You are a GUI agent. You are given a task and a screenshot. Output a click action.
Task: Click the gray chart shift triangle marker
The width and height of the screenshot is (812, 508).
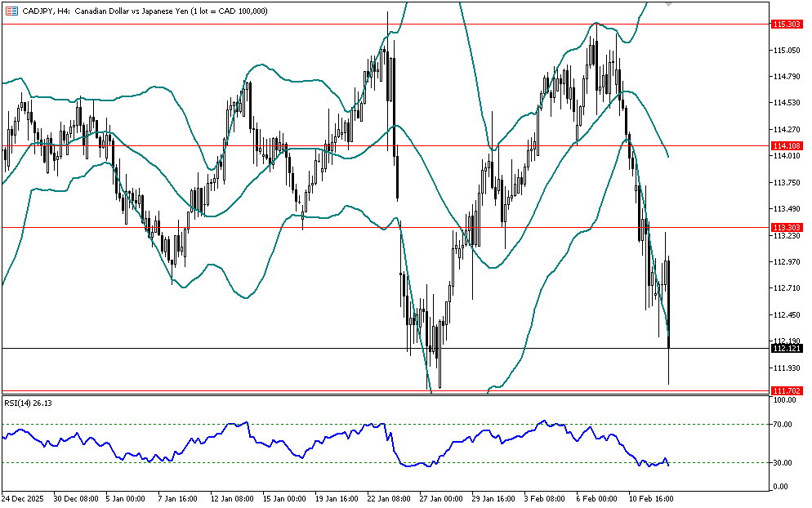click(669, 4)
